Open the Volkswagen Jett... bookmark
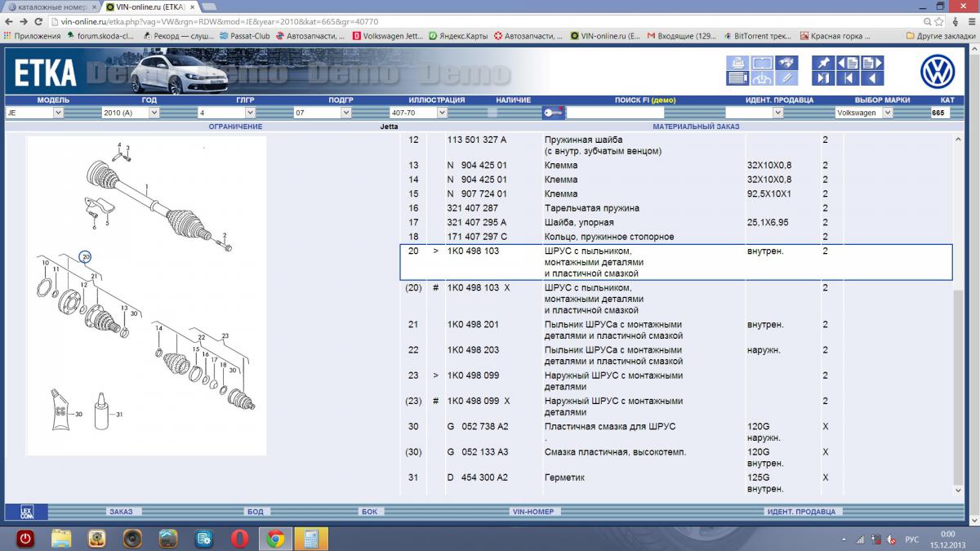This screenshot has width=980, height=551. tap(387, 36)
